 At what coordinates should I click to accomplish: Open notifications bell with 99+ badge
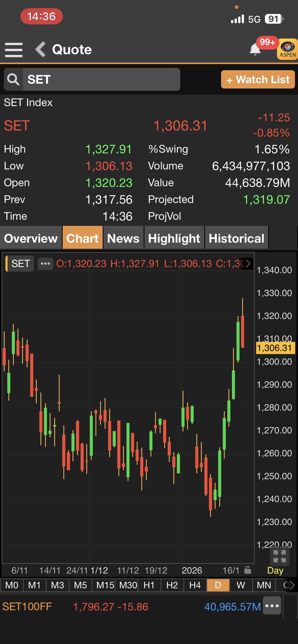(x=255, y=49)
